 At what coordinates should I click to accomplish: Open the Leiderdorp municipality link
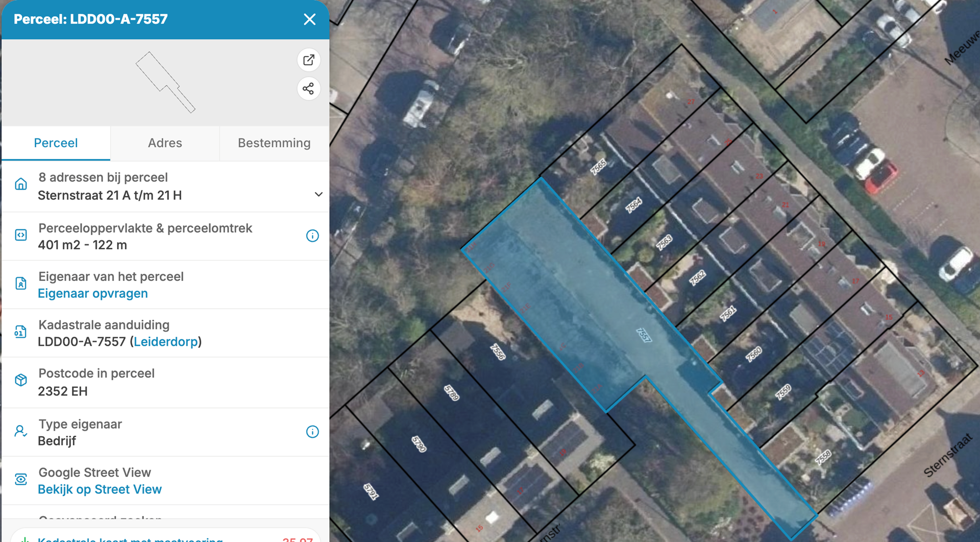pos(165,342)
